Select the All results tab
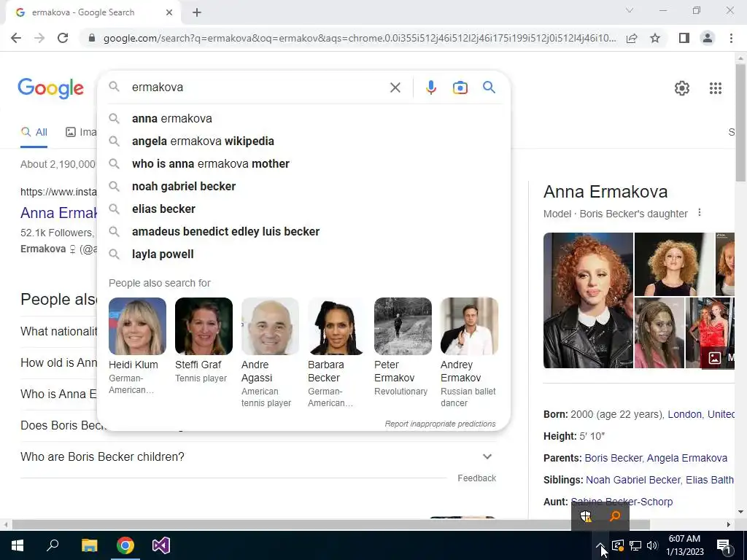The height and width of the screenshot is (560, 747). coord(34,133)
